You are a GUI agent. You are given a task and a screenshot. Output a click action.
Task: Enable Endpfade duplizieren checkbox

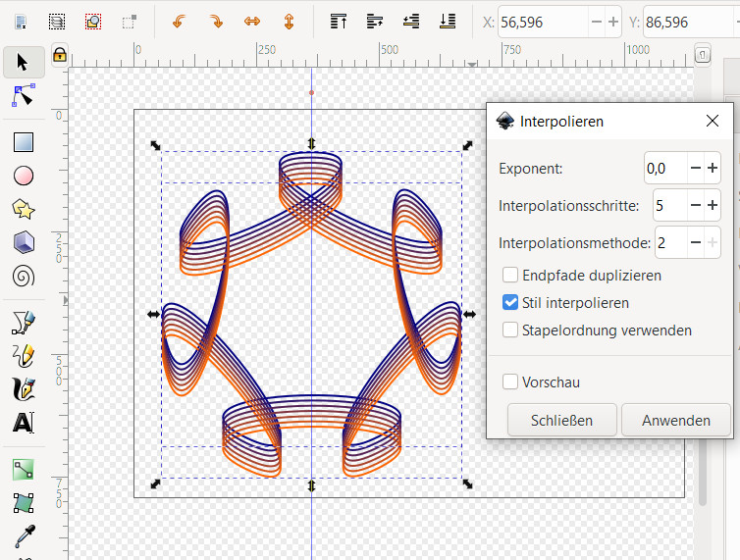[510, 276]
